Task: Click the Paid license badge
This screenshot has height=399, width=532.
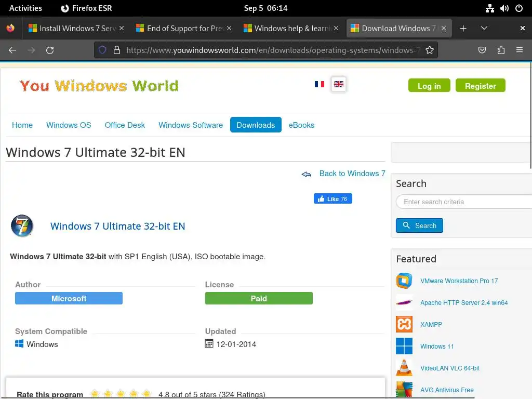Action: 259,298
